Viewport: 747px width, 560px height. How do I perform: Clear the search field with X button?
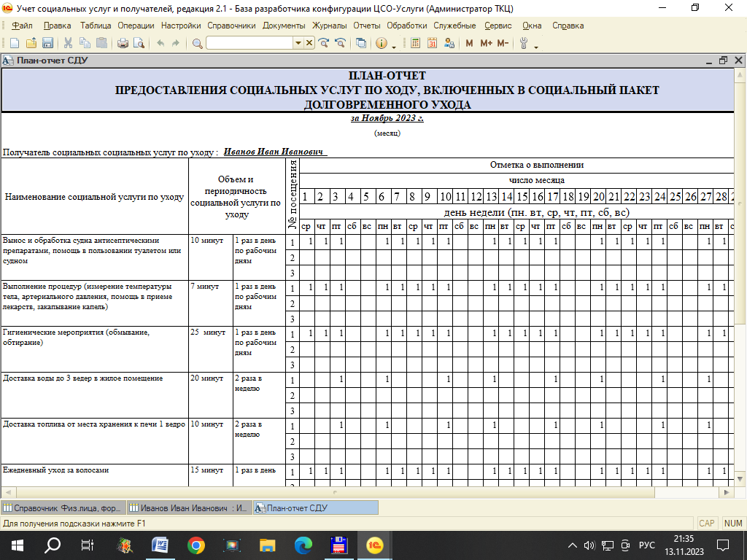tap(309, 43)
